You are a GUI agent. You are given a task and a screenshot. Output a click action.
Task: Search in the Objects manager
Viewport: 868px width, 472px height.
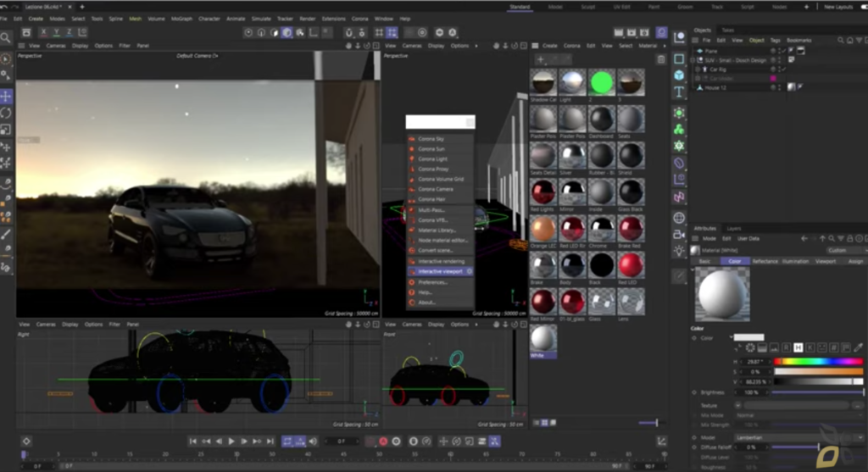click(x=841, y=41)
